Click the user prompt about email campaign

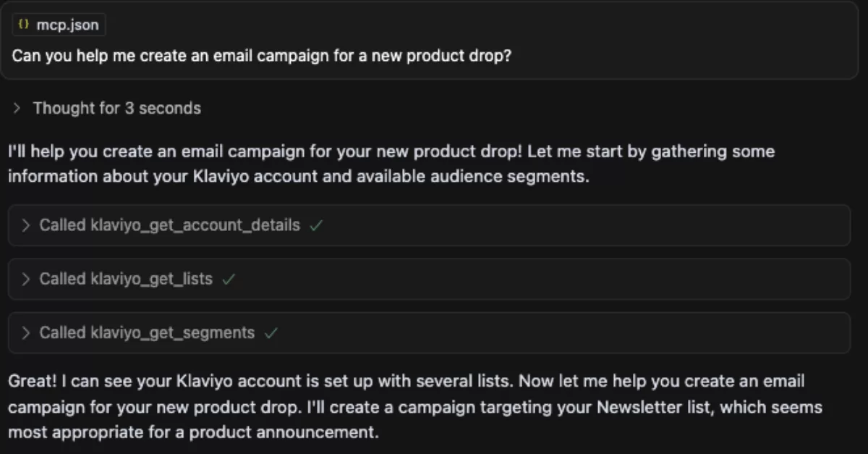[x=262, y=56]
